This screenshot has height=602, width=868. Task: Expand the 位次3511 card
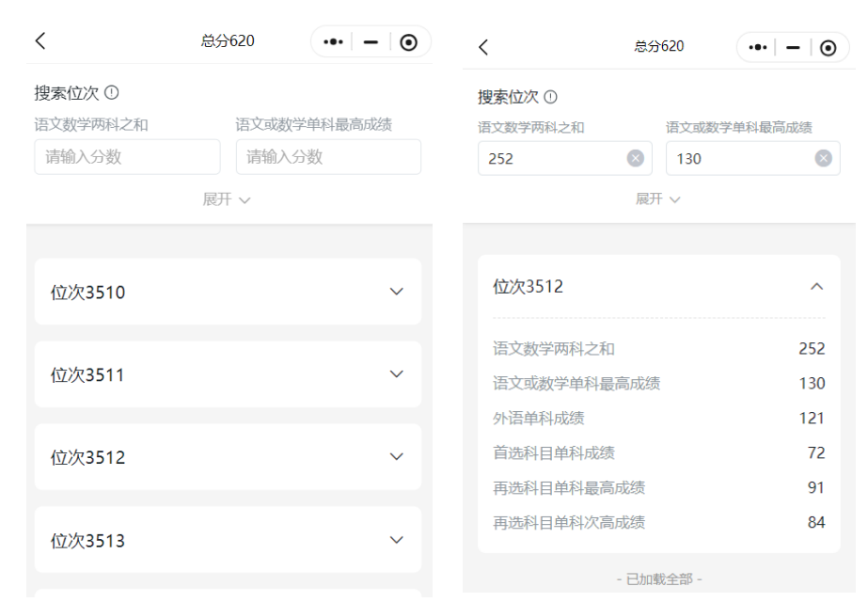[x=396, y=374]
